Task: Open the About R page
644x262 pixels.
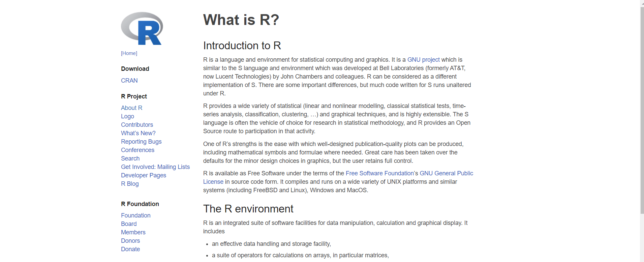Action: click(x=131, y=108)
